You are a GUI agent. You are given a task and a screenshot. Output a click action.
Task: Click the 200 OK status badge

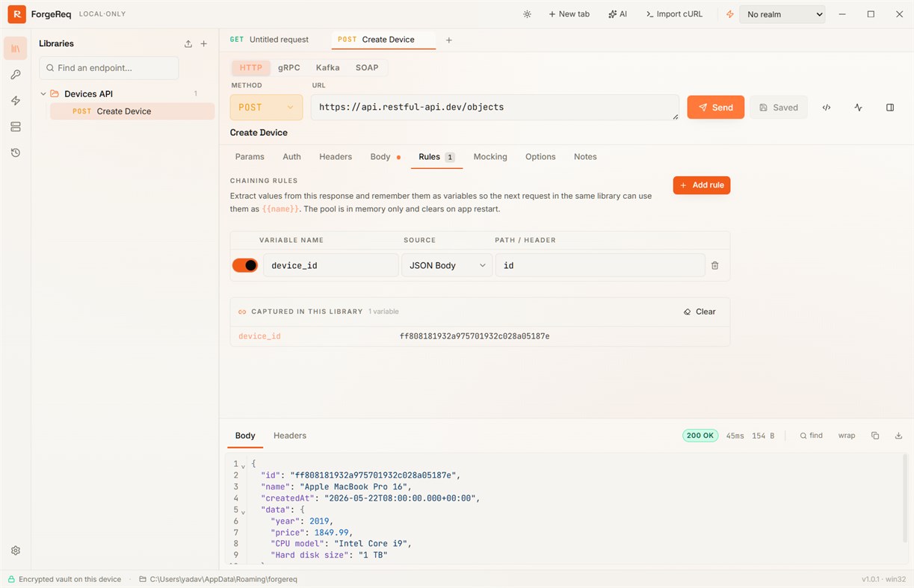pyautogui.click(x=700, y=436)
